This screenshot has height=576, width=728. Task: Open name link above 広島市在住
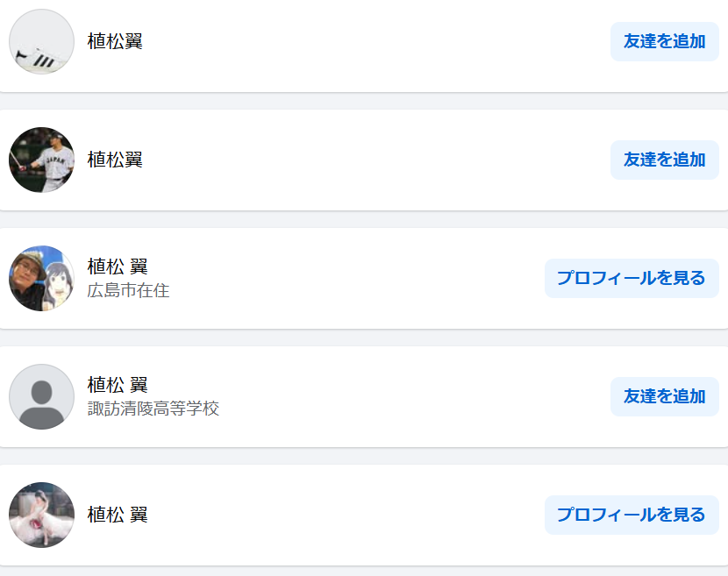118,267
